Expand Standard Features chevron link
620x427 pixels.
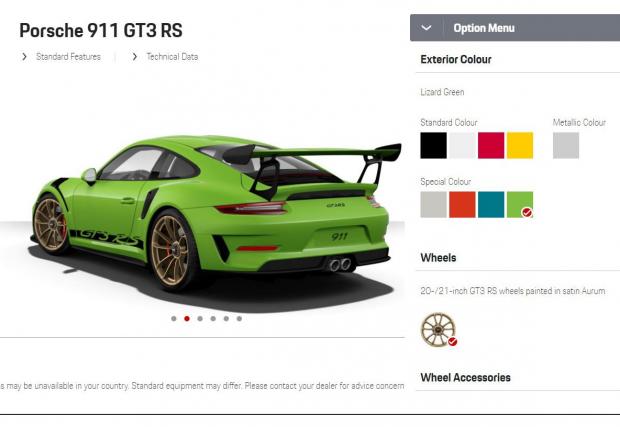coord(61,57)
